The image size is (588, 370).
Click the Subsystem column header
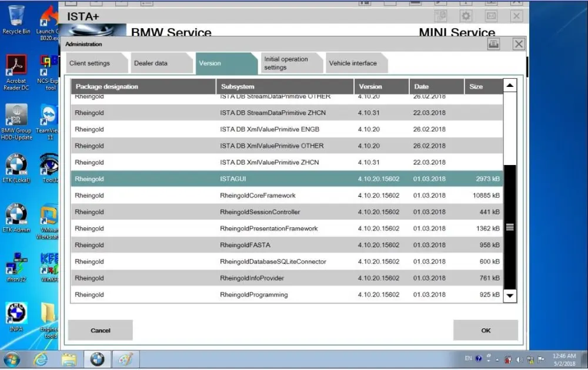pyautogui.click(x=285, y=86)
